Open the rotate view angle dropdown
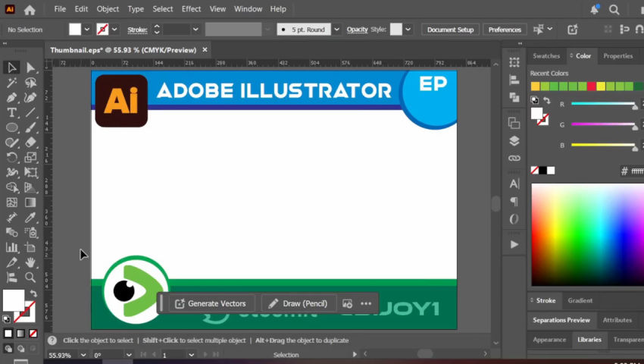The width and height of the screenshot is (644, 364). tap(129, 355)
